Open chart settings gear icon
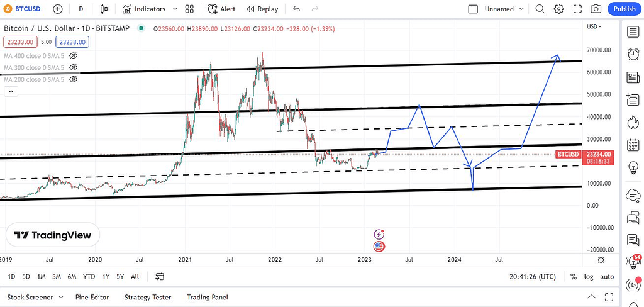 click(558, 9)
